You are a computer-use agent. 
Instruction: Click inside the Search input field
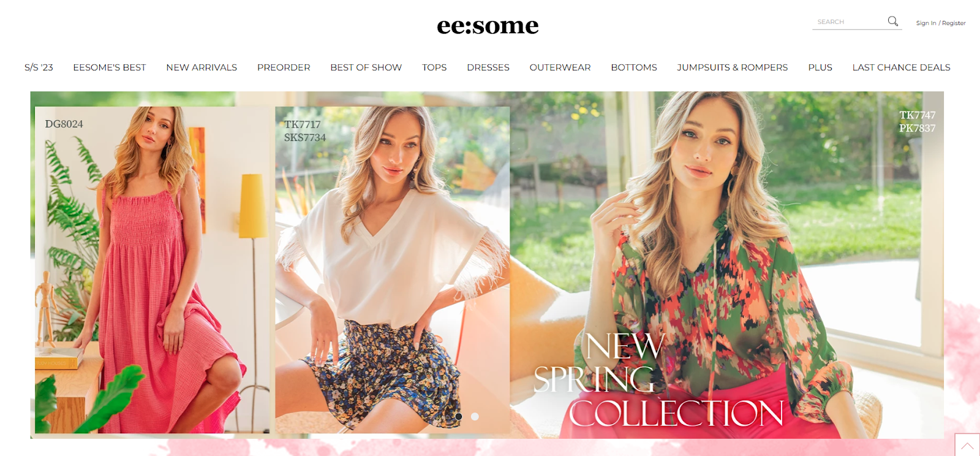pyautogui.click(x=850, y=22)
